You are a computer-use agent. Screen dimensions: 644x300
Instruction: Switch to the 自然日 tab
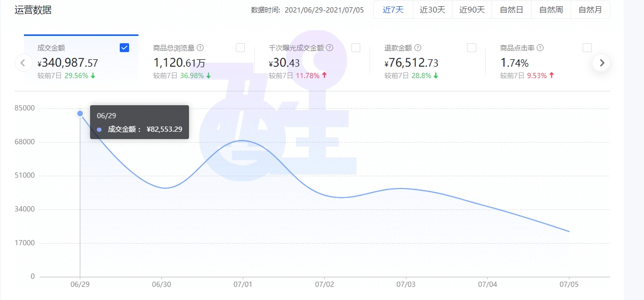[511, 9]
